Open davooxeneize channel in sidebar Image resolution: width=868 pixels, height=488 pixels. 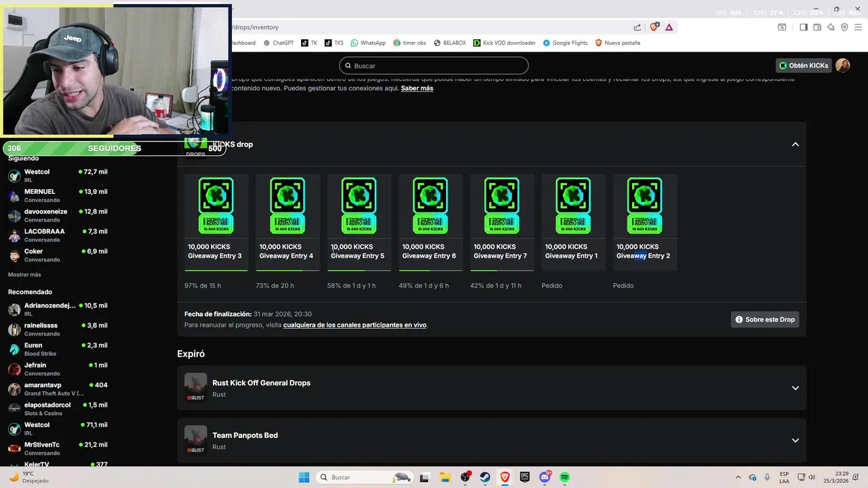[58, 216]
